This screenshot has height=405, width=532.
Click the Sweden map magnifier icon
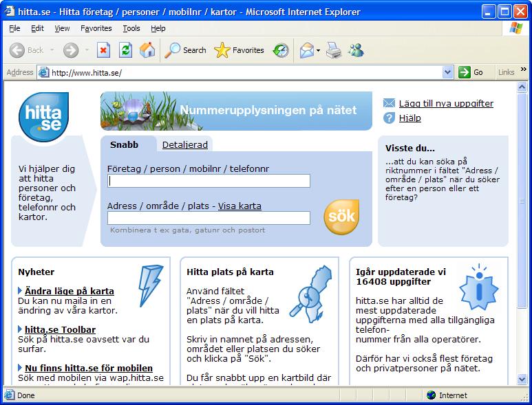pos(310,294)
